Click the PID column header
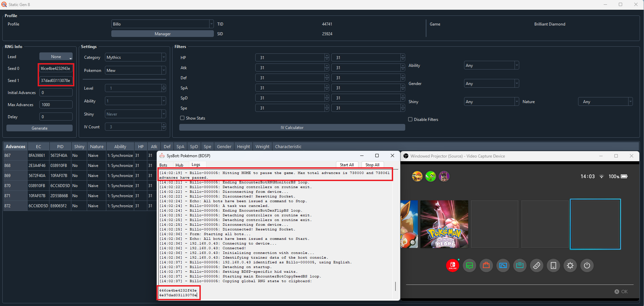The width and height of the screenshot is (644, 306). (60, 146)
